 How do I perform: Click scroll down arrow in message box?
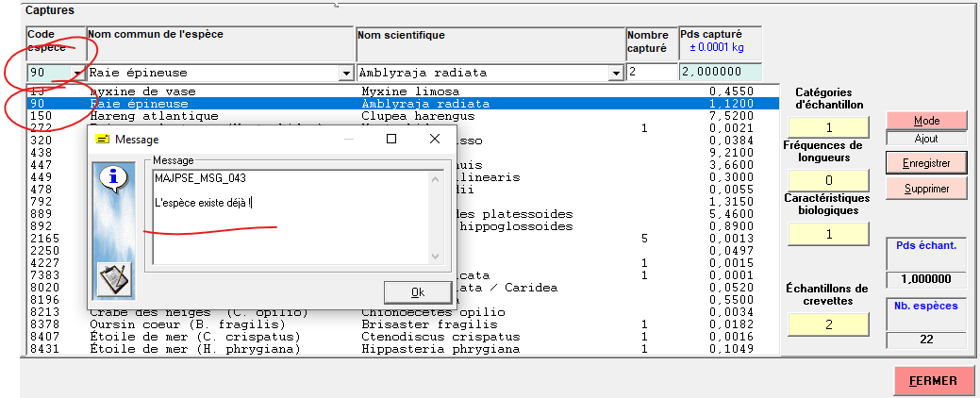pyautogui.click(x=435, y=256)
